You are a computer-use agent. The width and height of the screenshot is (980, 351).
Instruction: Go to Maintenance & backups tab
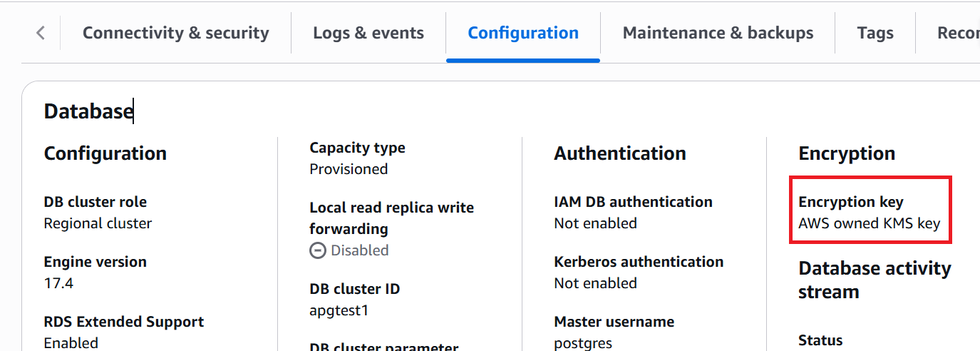(x=717, y=33)
